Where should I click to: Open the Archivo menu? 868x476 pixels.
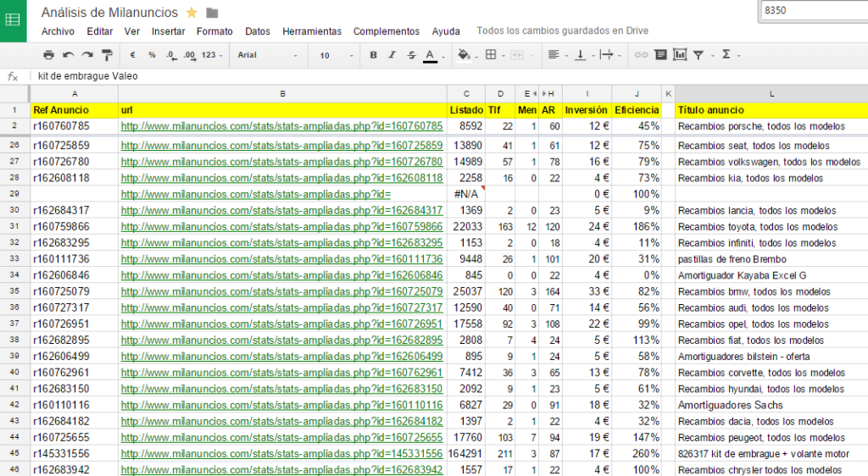coord(58,31)
